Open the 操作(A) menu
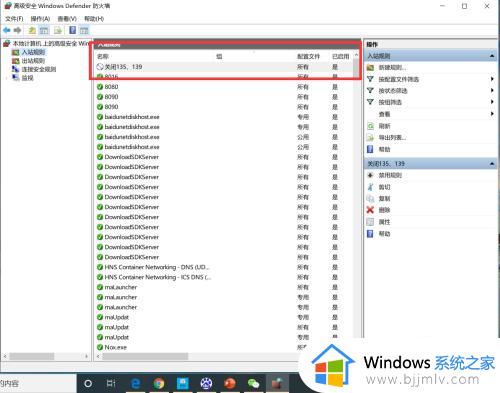The height and width of the screenshot is (393, 500). coord(40,19)
